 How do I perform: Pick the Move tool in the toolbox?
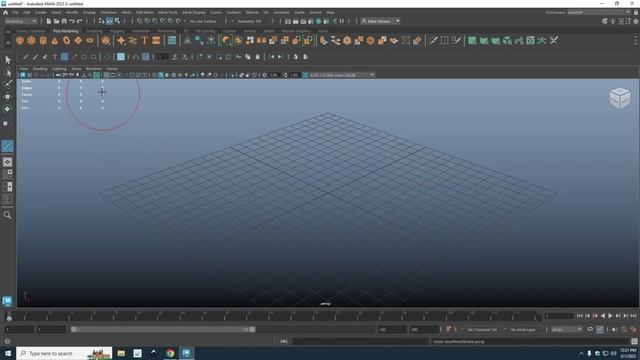pyautogui.click(x=7, y=97)
